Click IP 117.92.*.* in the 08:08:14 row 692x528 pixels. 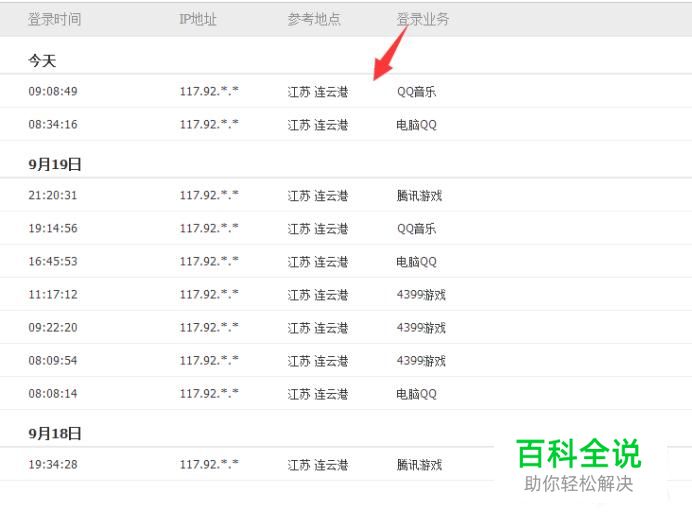pos(209,393)
